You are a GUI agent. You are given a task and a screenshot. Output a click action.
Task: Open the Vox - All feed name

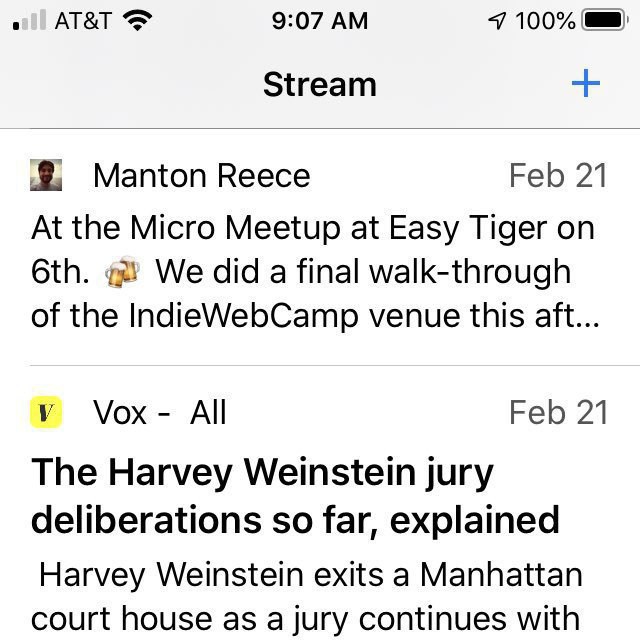coord(160,412)
